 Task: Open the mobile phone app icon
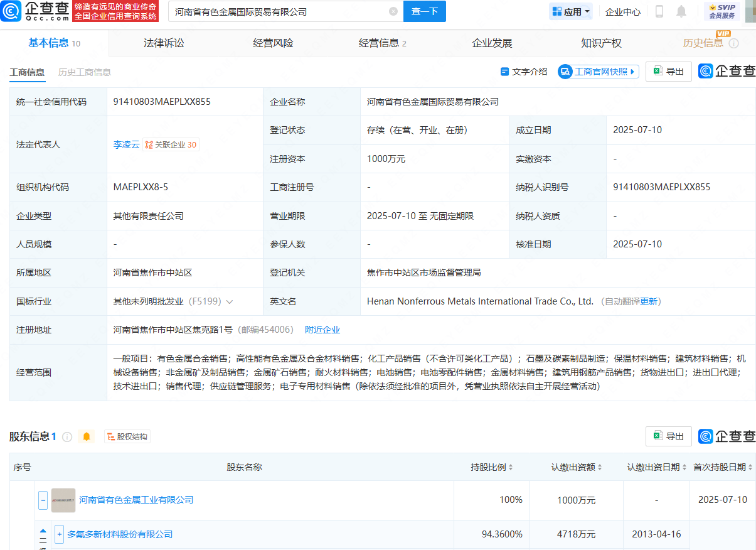[x=659, y=11]
